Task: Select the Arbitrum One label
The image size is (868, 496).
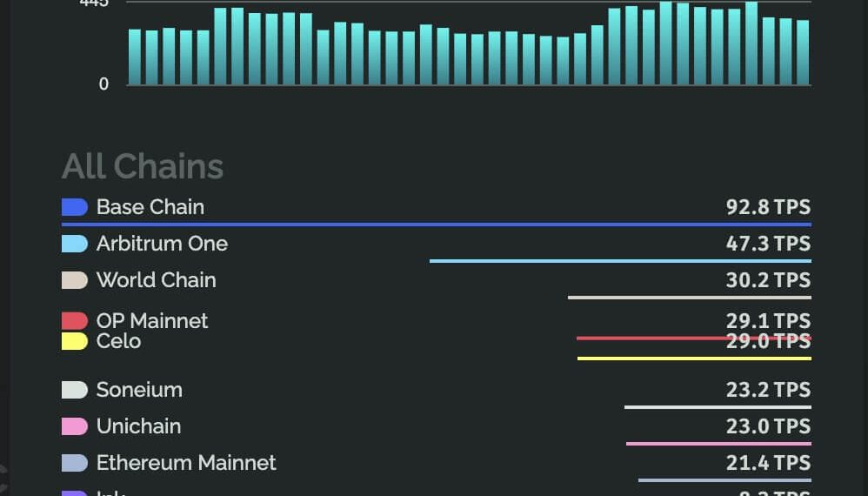Action: tap(162, 244)
